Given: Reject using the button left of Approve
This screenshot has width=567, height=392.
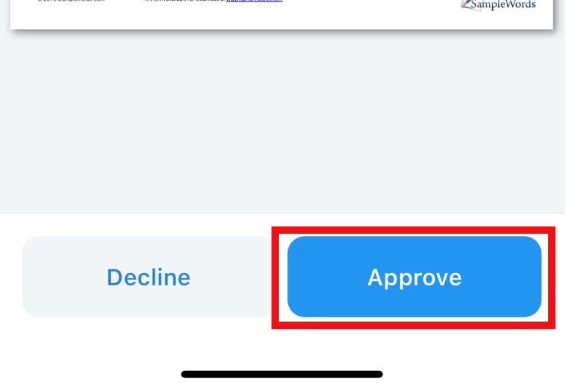Looking at the screenshot, I should tap(148, 277).
